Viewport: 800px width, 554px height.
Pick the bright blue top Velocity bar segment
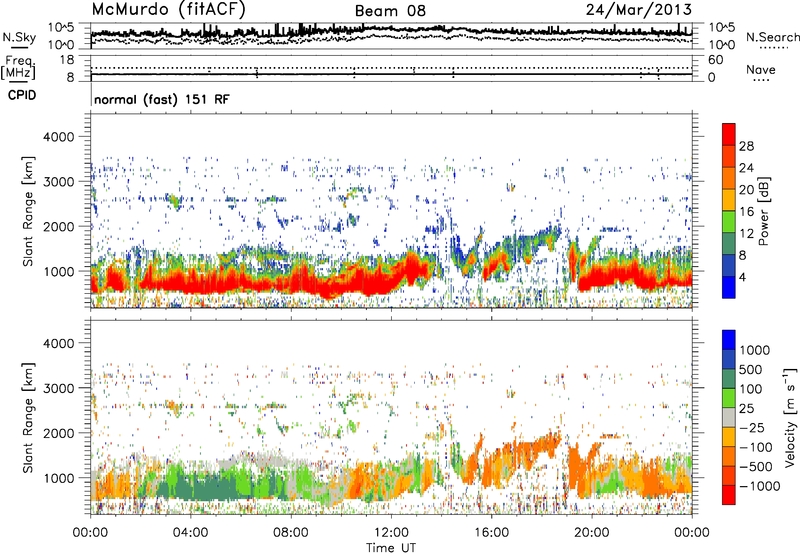(729, 340)
